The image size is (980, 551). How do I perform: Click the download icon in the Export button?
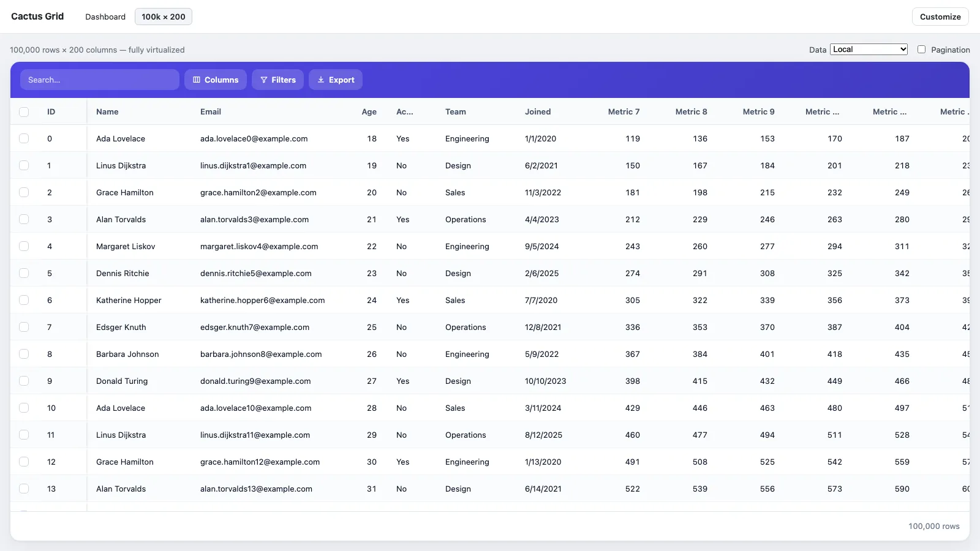[321, 80]
